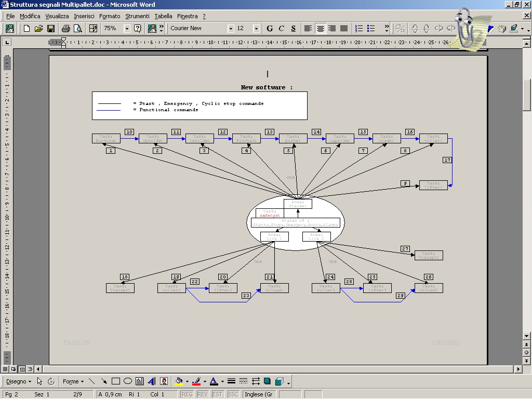
Task: Switch to Normal view
Action: coord(5,369)
